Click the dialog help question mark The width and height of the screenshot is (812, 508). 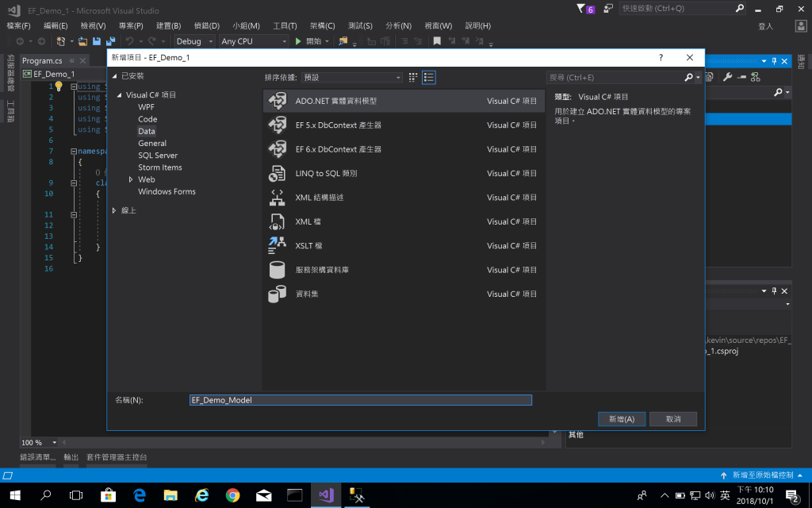[x=661, y=57]
